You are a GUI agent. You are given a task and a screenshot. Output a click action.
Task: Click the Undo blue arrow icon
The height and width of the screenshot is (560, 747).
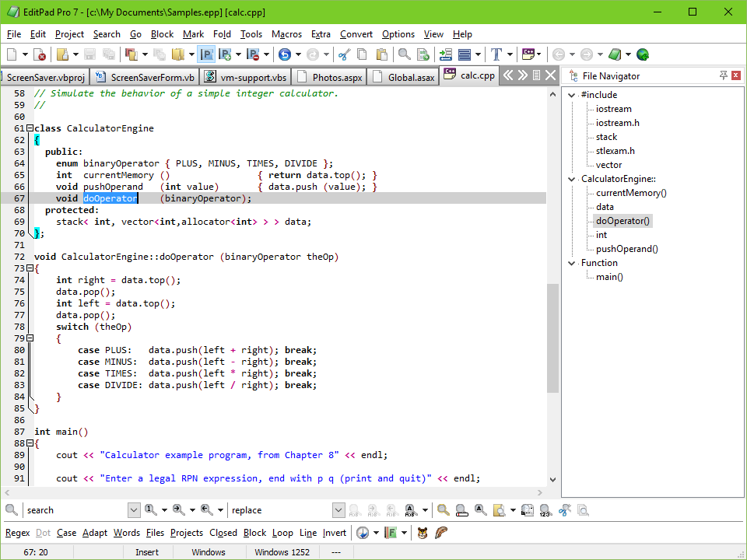(285, 54)
